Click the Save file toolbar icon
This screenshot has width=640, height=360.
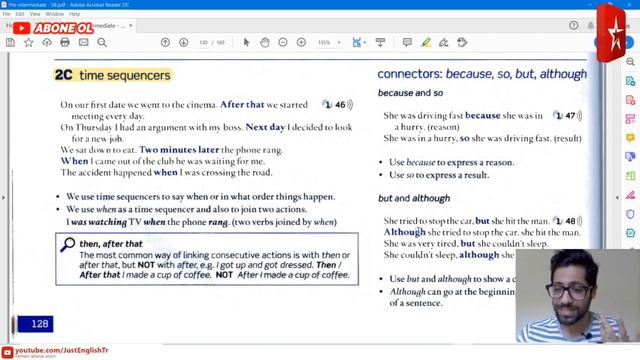tap(10, 42)
